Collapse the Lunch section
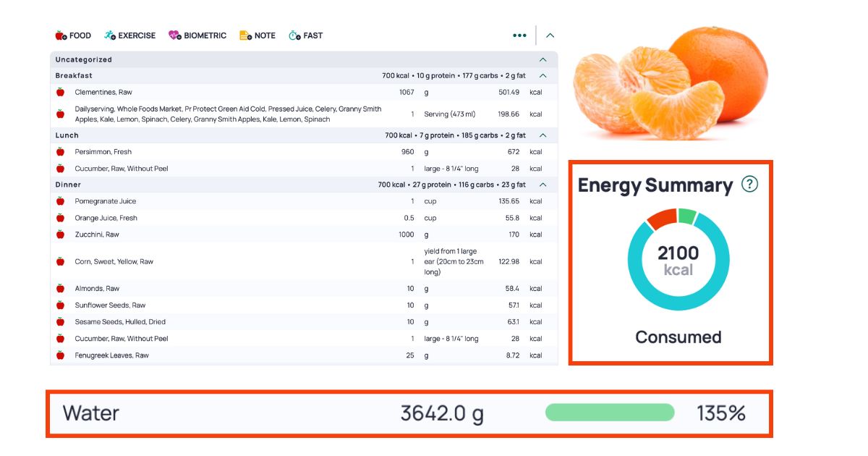Image resolution: width=868 pixels, height=456 pixels. coord(544,135)
